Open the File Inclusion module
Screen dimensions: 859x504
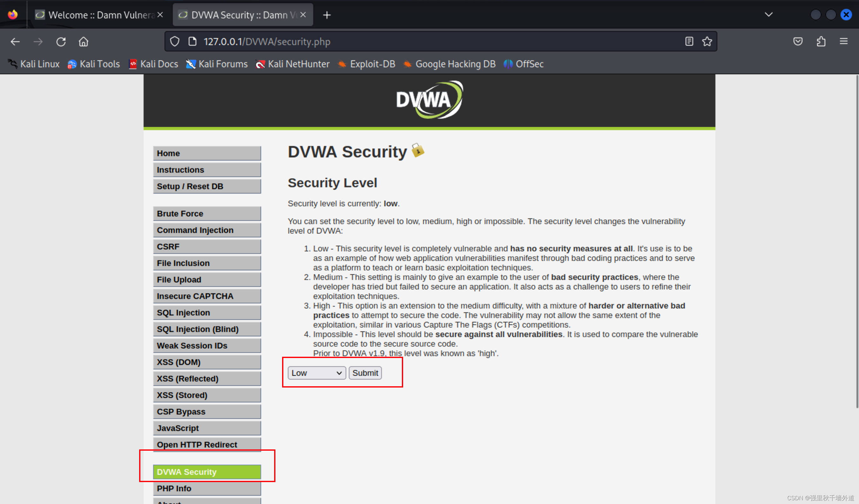point(207,263)
